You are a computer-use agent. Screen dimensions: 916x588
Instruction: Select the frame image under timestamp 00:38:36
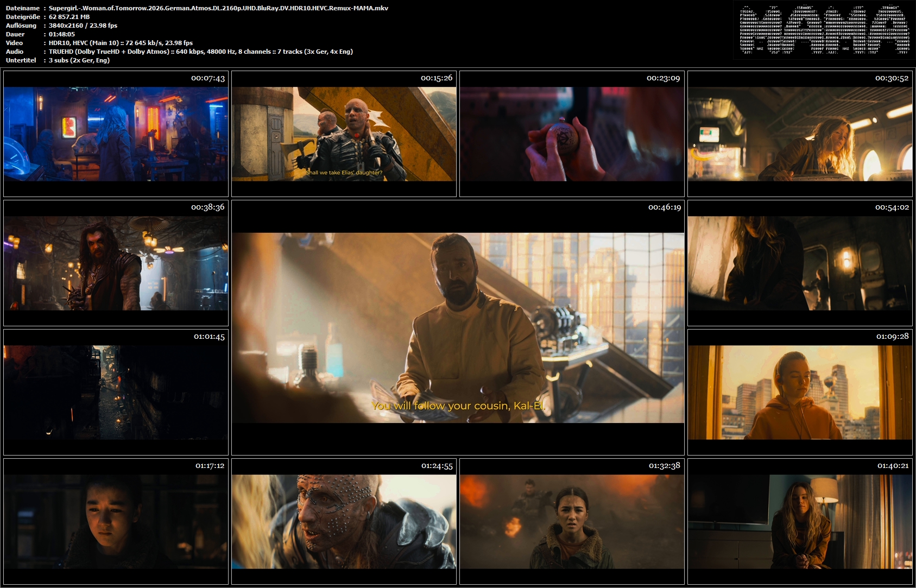click(116, 263)
